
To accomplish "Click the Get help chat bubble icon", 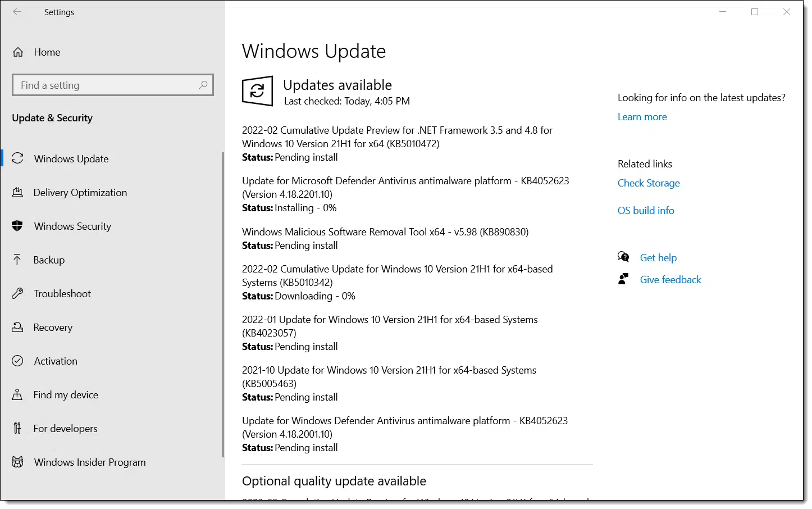I will point(623,257).
